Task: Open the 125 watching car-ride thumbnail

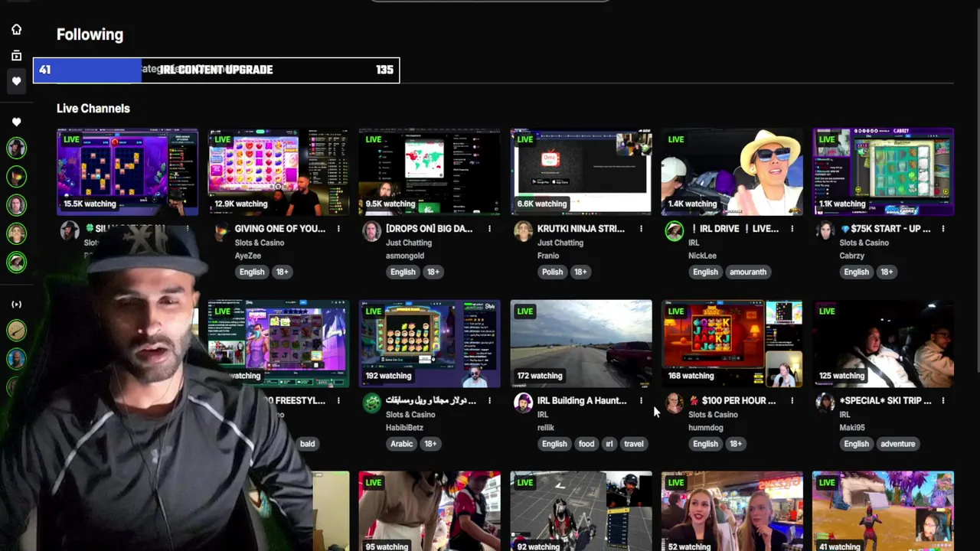Action: (884, 344)
